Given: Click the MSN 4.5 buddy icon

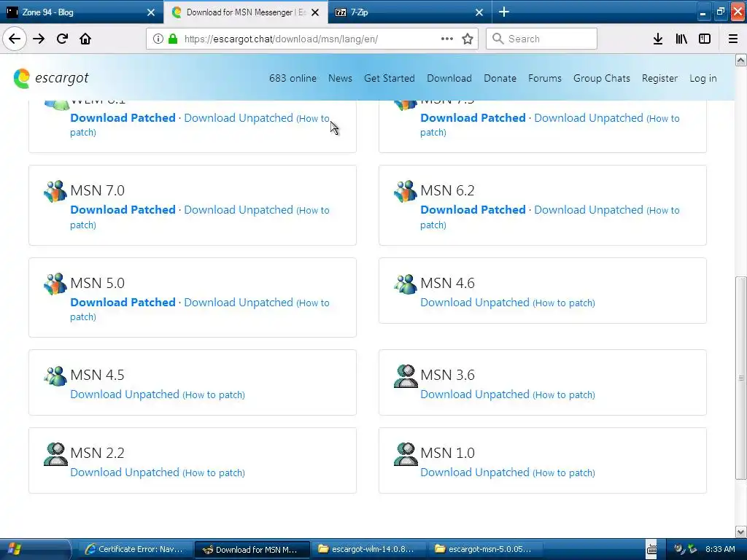Looking at the screenshot, I should coord(55,376).
